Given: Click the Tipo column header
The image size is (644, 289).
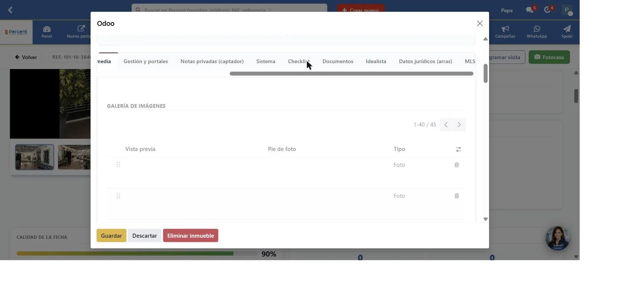Looking at the screenshot, I should point(399,149).
